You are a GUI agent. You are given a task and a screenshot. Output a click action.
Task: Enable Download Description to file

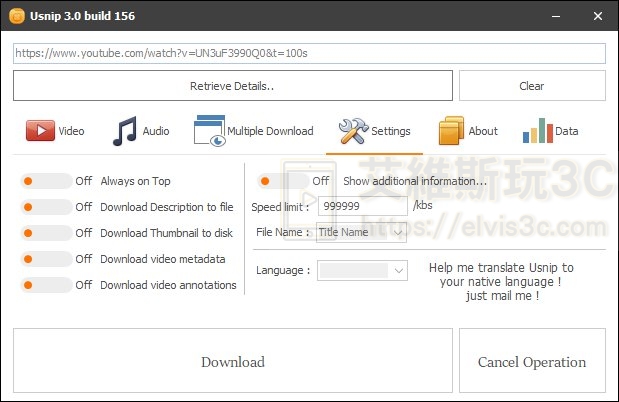tap(45, 207)
